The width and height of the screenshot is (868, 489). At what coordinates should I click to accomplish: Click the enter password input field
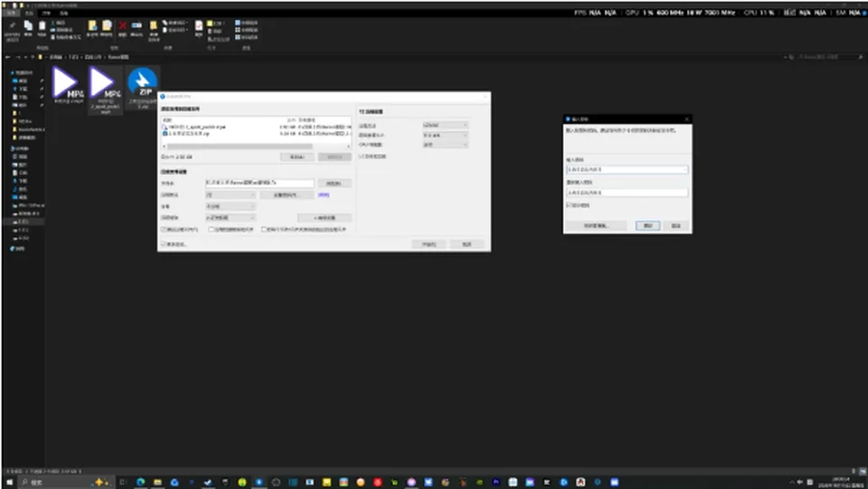[627, 170]
